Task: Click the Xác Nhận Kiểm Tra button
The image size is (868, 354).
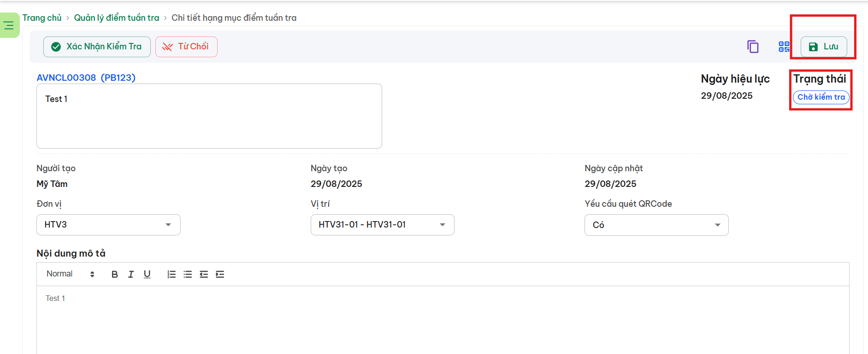Action: (97, 47)
